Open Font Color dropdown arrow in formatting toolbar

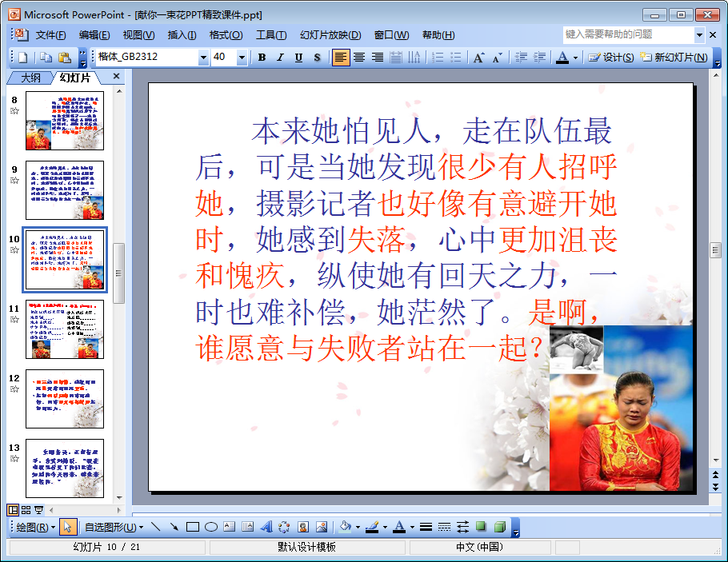(x=576, y=58)
